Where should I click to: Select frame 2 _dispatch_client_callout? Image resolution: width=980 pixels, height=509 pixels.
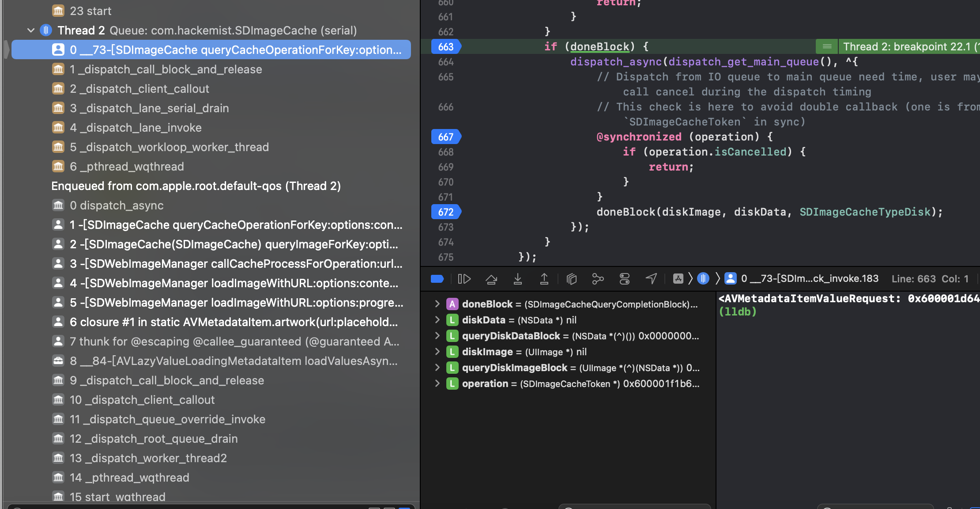pos(211,89)
